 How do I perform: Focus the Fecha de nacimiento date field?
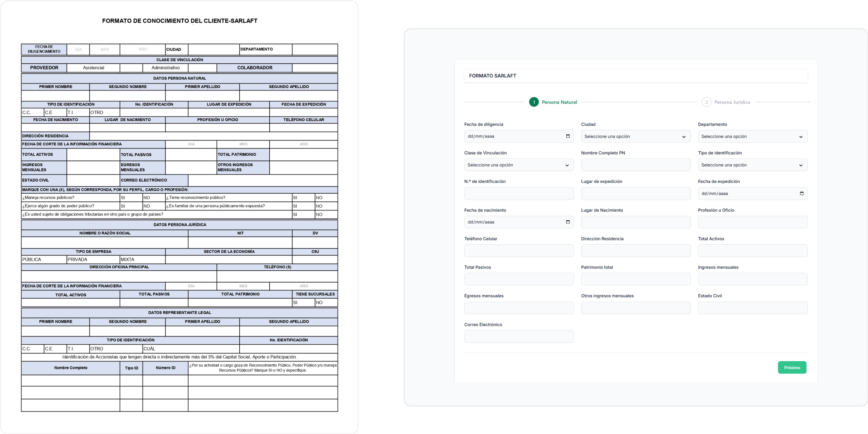click(x=519, y=222)
